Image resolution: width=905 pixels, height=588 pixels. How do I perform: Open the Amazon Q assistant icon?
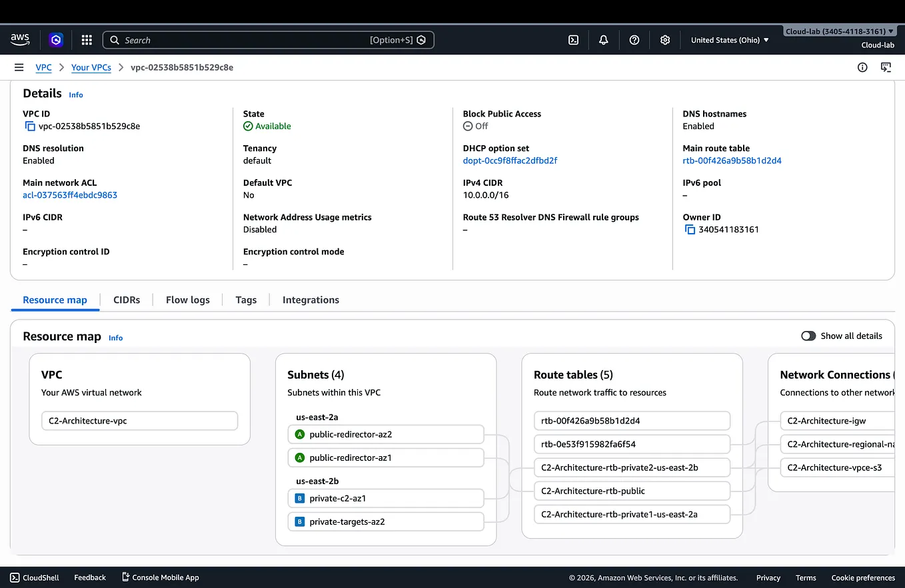(56, 40)
